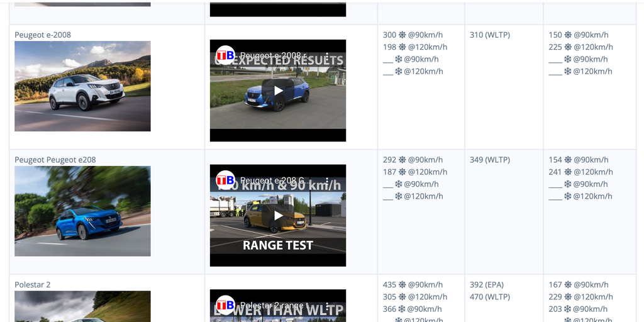Select the Peugeot e-2008 model name
This screenshot has height=322, width=644.
[43, 35]
